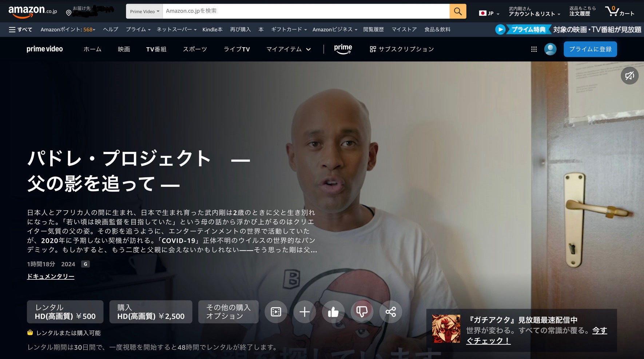Click the user profile avatar icon
This screenshot has height=359, width=644.
tap(550, 49)
